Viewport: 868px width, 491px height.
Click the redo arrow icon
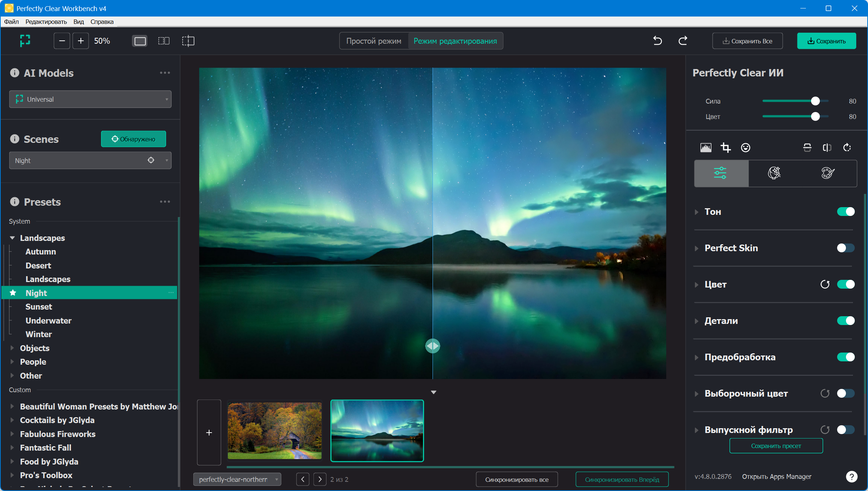tap(683, 41)
